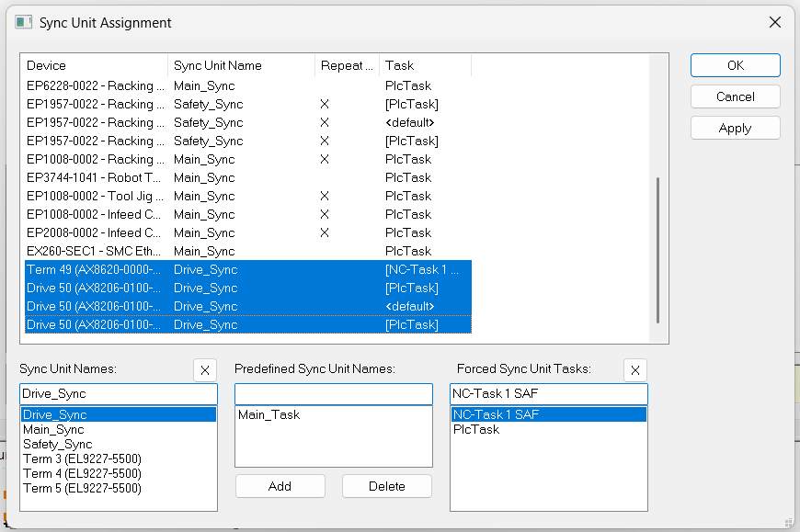
Task: Click the Cancel button
Action: [x=736, y=96]
